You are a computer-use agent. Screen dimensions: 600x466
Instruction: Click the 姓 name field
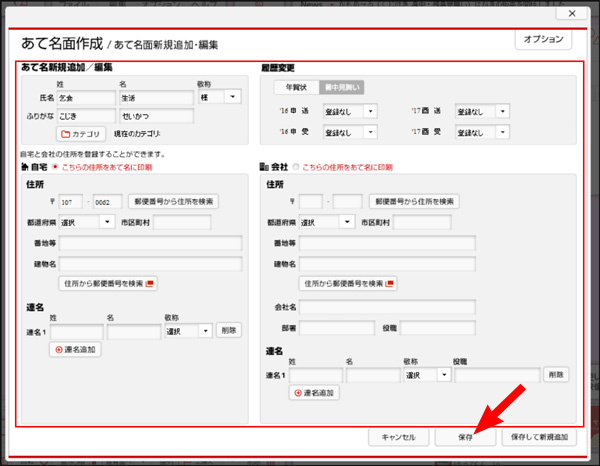pyautogui.click(x=86, y=98)
